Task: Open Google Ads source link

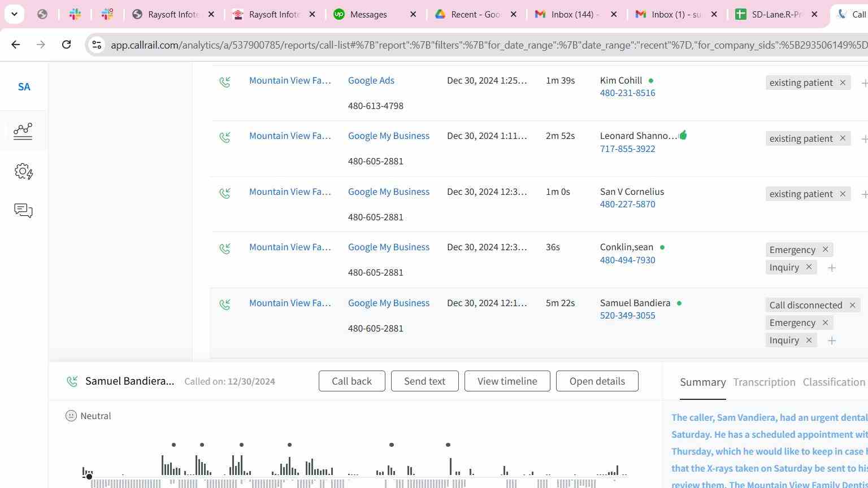Action: coord(371,81)
